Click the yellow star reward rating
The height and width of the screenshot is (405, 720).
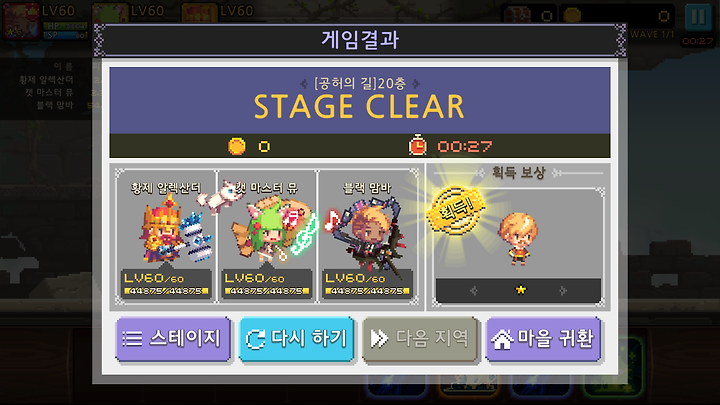[520, 289]
